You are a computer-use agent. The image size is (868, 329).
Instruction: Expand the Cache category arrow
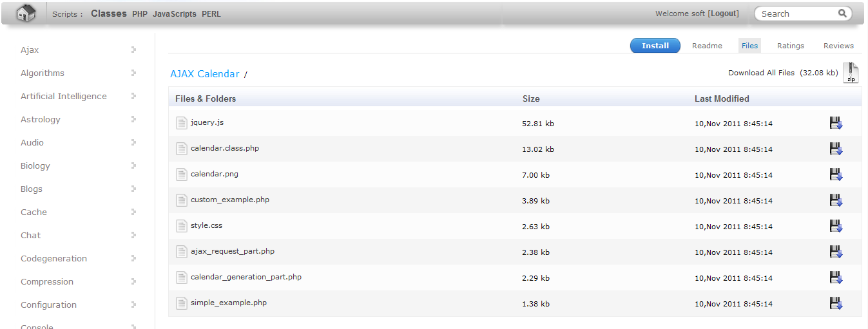click(x=133, y=212)
